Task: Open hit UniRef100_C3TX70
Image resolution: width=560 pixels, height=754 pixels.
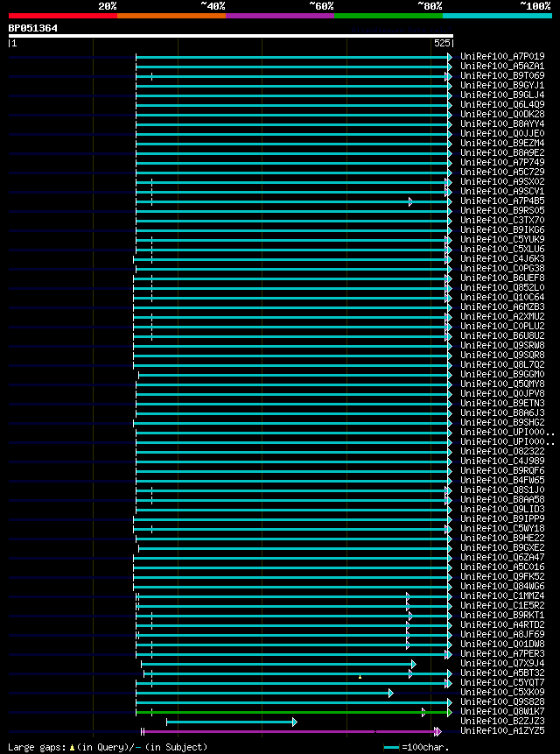Action: (x=502, y=220)
